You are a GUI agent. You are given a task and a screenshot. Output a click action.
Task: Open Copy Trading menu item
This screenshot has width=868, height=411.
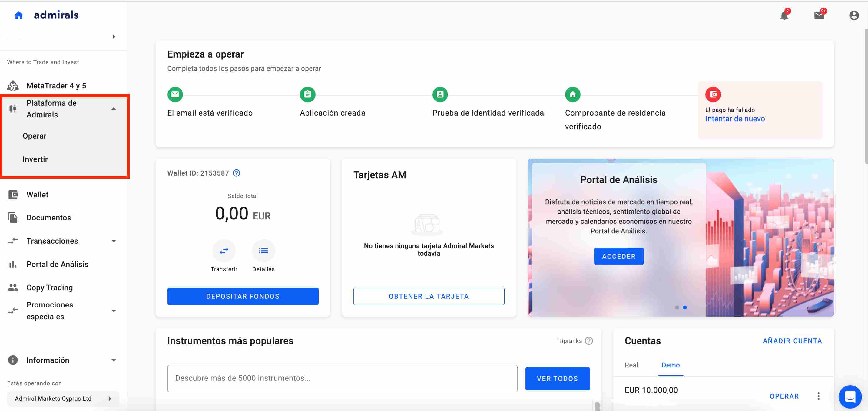pyautogui.click(x=50, y=288)
